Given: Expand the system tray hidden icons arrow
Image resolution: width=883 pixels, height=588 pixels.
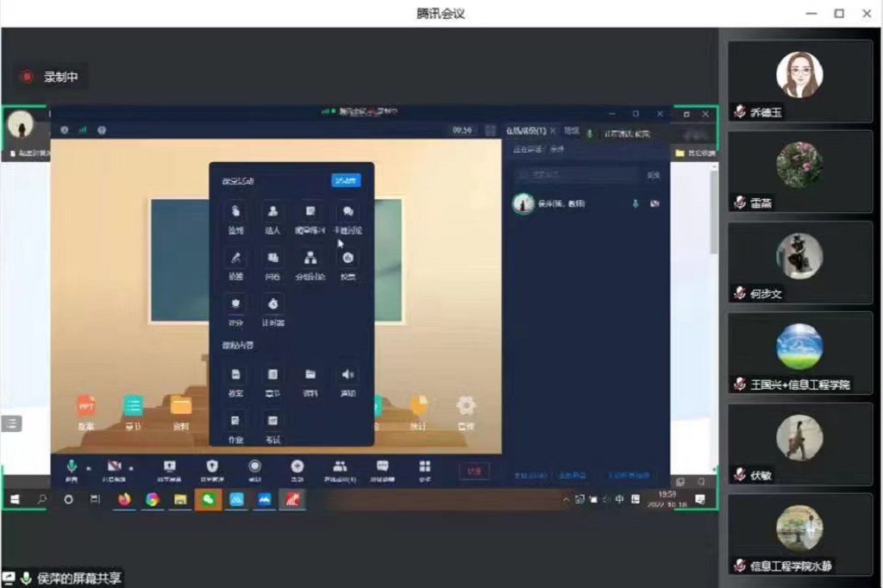Looking at the screenshot, I should click(x=566, y=499).
